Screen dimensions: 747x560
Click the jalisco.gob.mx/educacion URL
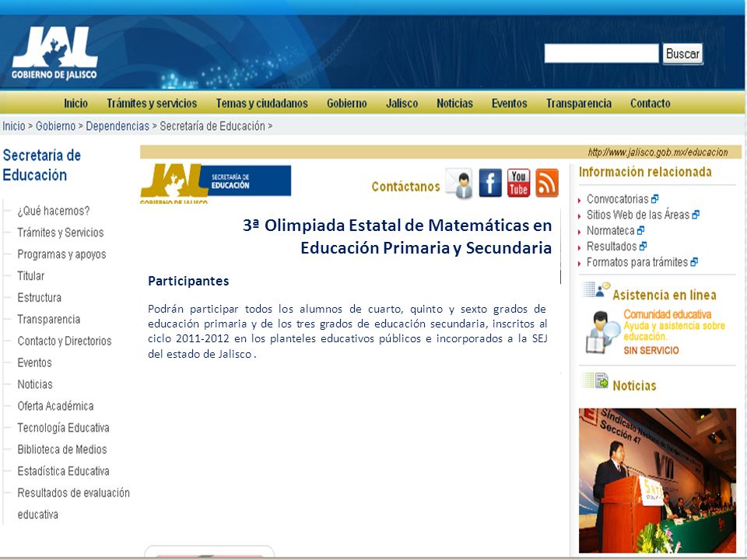(x=658, y=152)
